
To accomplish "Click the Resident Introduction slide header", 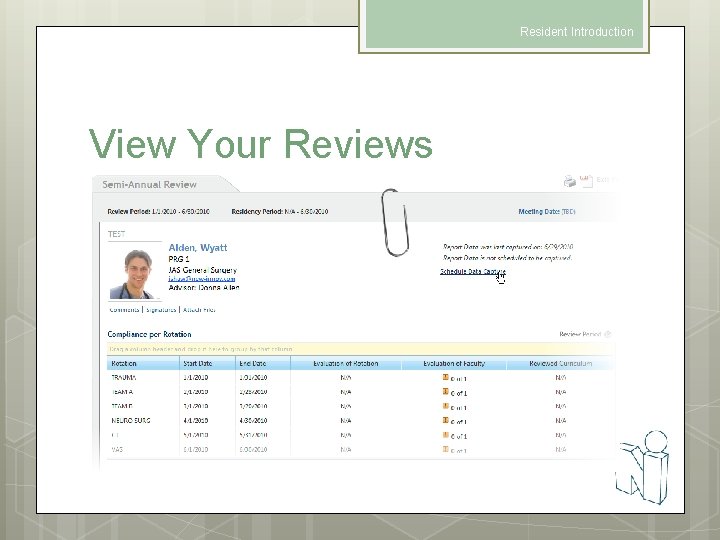I will [x=577, y=32].
